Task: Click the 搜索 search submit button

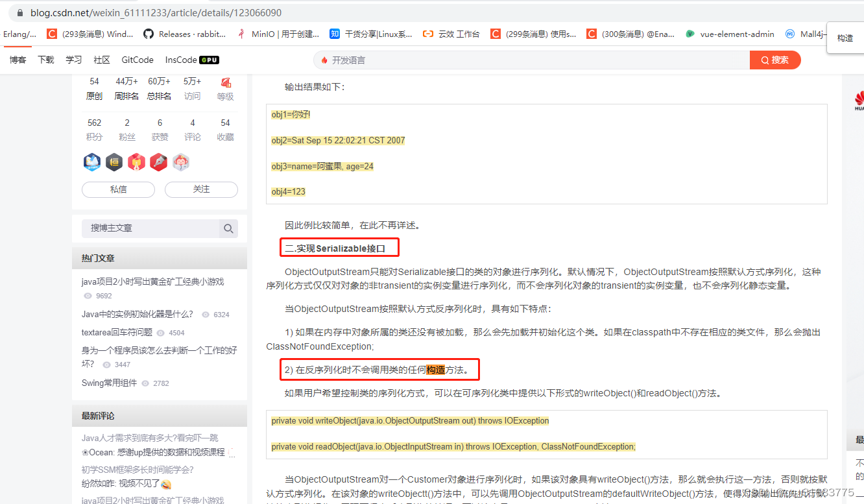Action: (775, 59)
